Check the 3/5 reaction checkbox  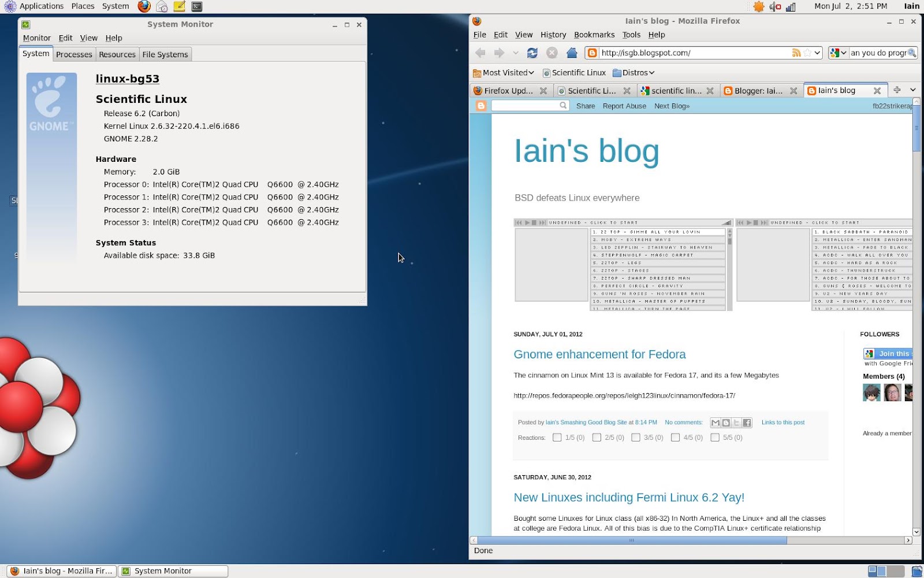636,438
